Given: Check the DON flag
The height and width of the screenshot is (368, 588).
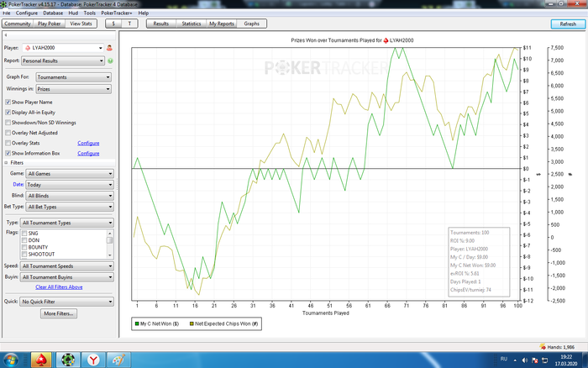Looking at the screenshot, I should (24, 240).
